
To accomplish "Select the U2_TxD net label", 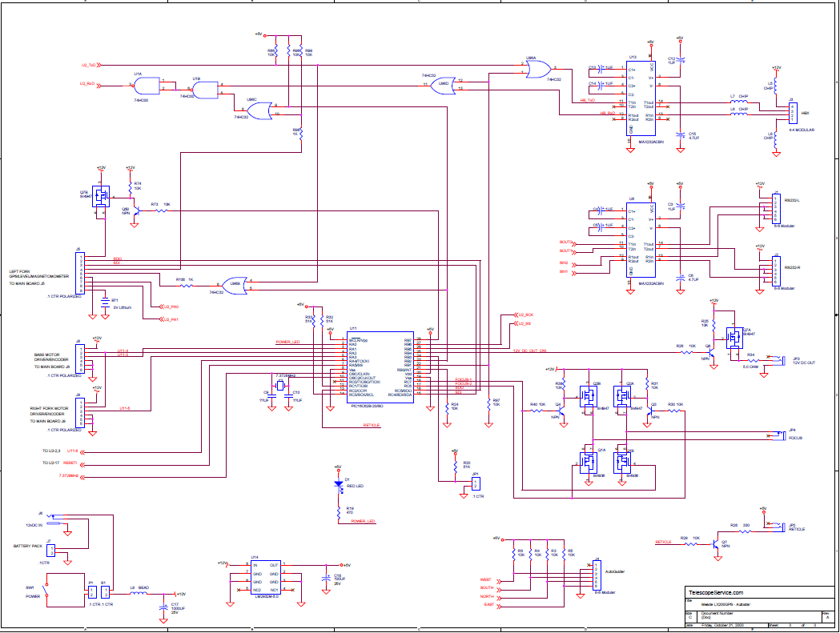I will (88, 66).
